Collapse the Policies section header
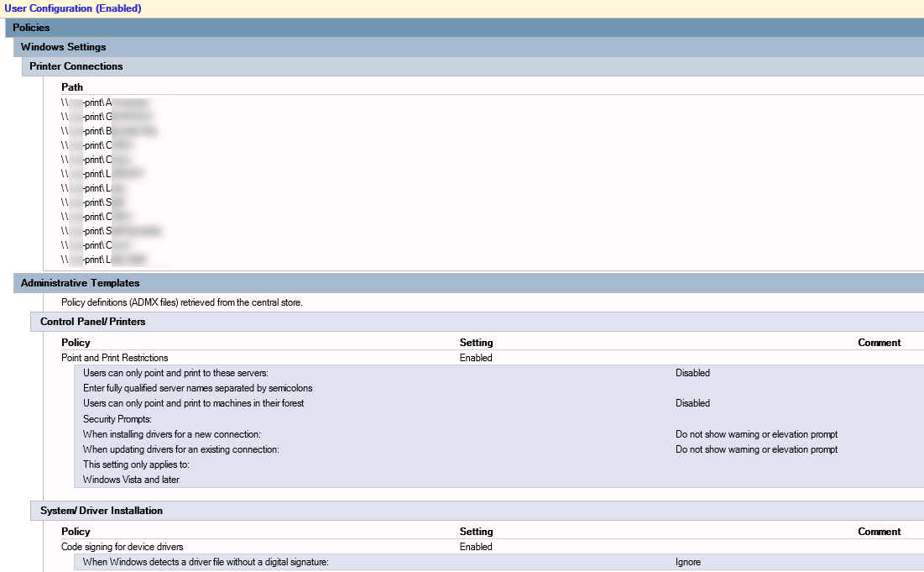924x572 pixels. click(31, 28)
